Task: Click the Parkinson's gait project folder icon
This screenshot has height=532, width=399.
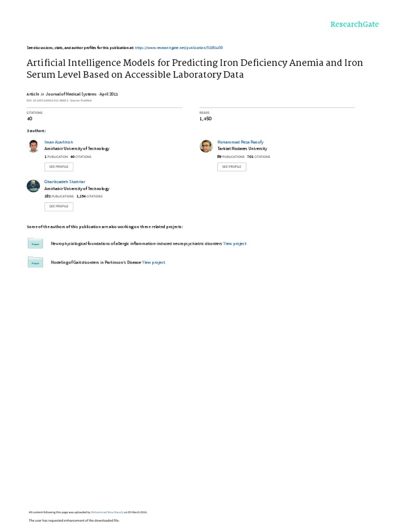Action: (x=35, y=262)
